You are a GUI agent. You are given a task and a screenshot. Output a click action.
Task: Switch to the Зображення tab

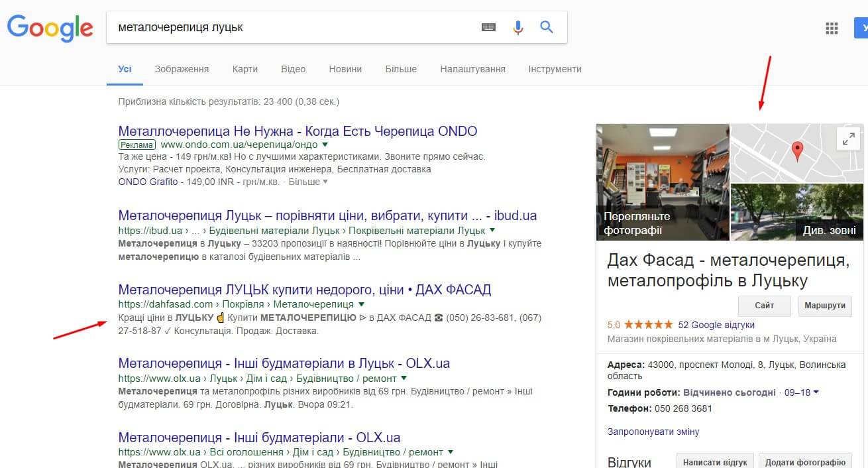[182, 69]
